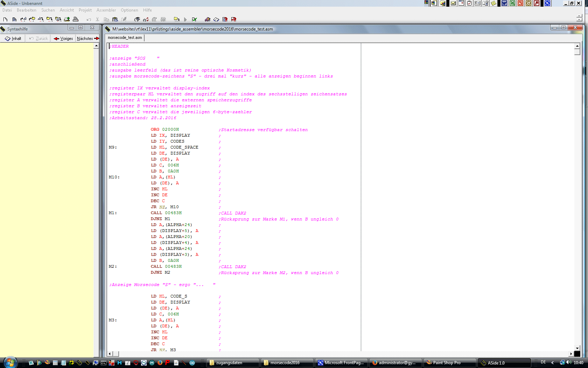
Task: Click the envelope new message icon
Action: click(x=453, y=3)
